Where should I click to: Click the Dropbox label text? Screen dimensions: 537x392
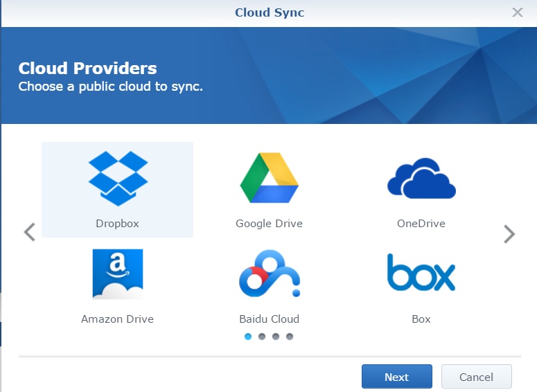pos(118,224)
